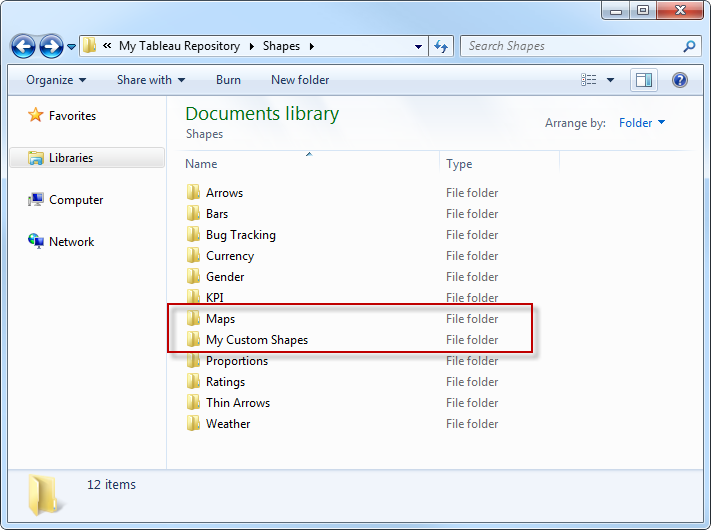This screenshot has height=530, width=711.
Task: Select the Currency folder icon
Action: point(193,255)
